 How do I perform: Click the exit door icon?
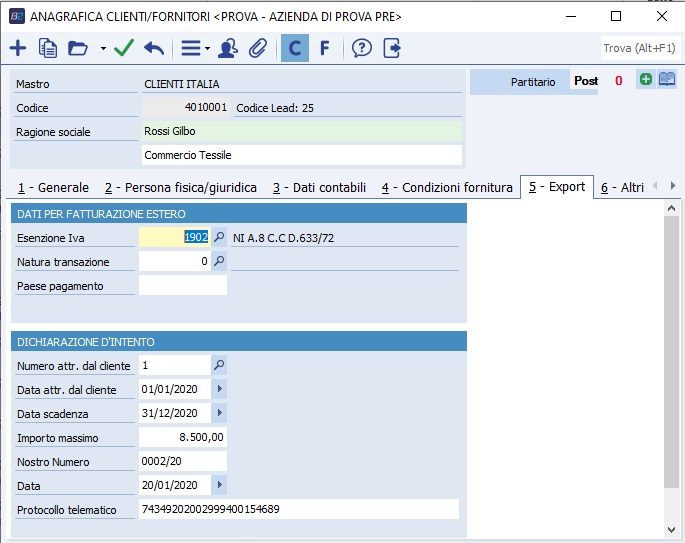(x=392, y=48)
